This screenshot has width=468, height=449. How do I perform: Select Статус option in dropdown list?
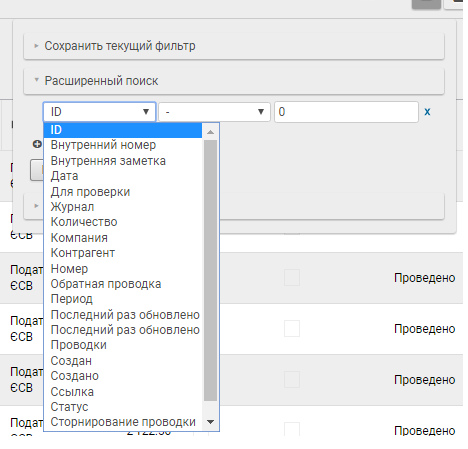click(69, 407)
